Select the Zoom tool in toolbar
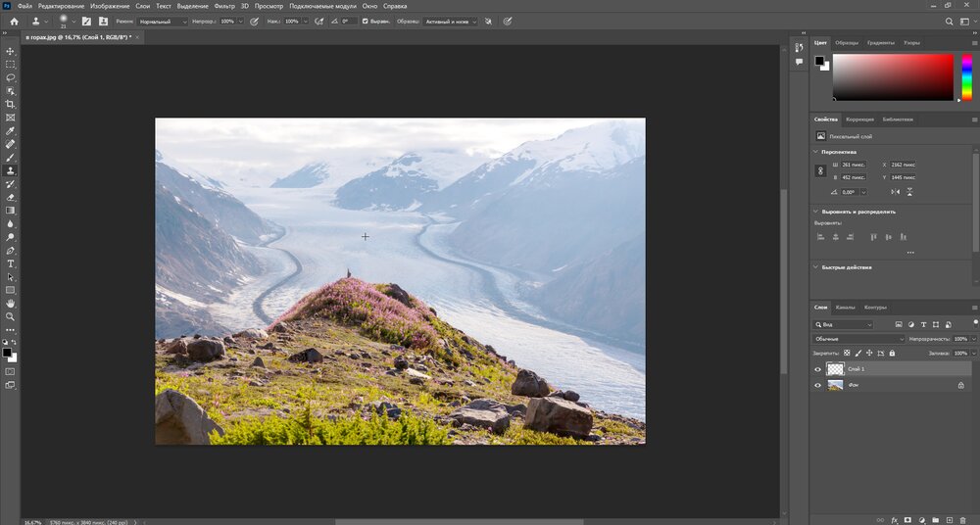 (11, 316)
